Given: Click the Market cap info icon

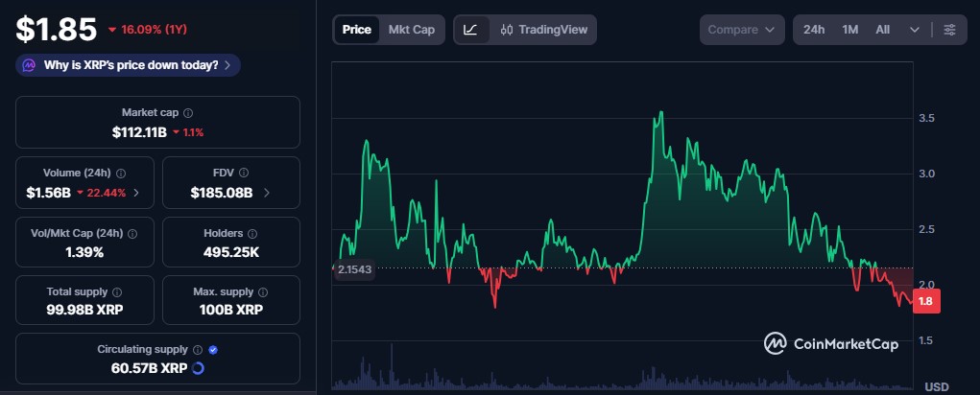Looking at the screenshot, I should coord(187,113).
